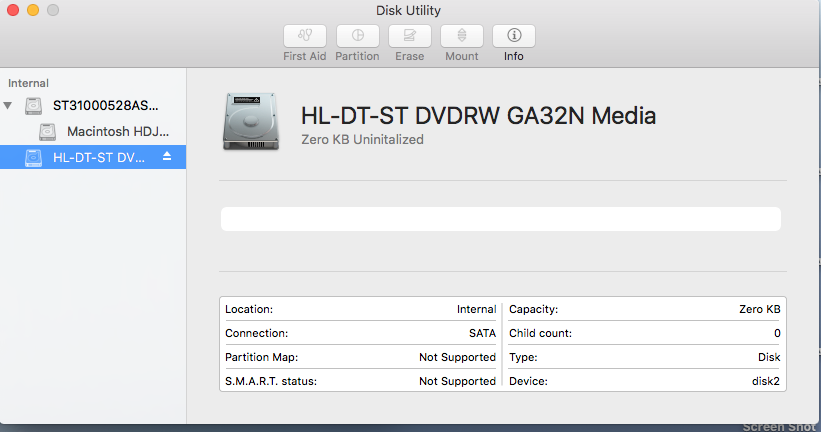Click the S.M.A.R.T. status row

[360, 381]
